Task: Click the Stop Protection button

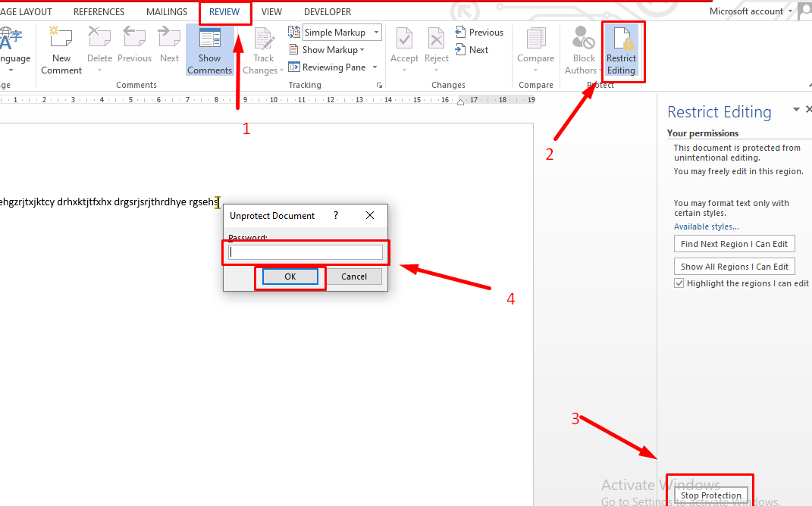Action: tap(710, 495)
